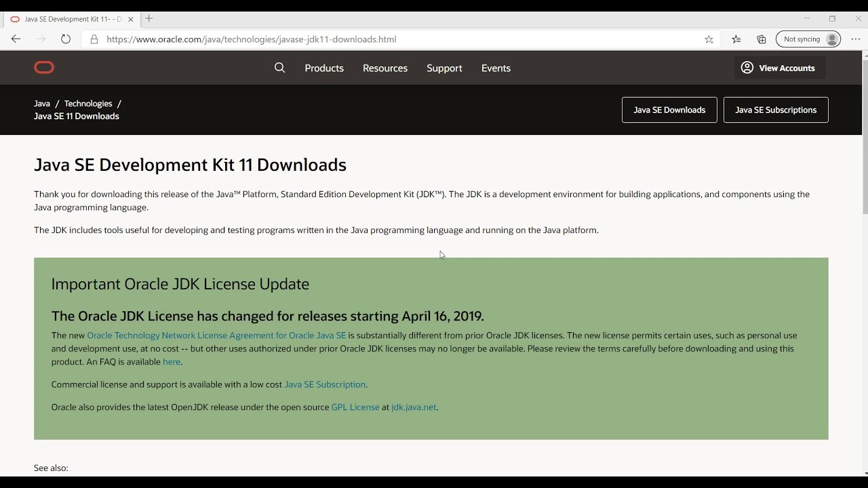Click the padlock site info icon
The width and height of the screenshot is (868, 488).
pos(94,39)
